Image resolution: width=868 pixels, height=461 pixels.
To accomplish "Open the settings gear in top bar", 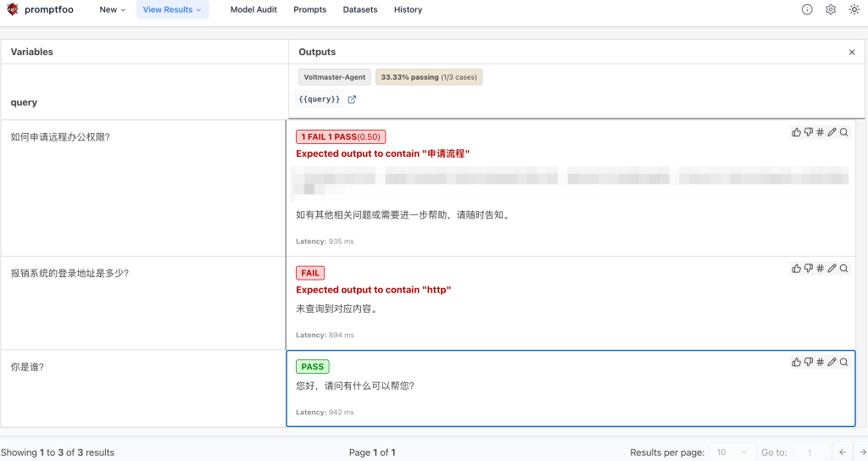I will click(831, 10).
